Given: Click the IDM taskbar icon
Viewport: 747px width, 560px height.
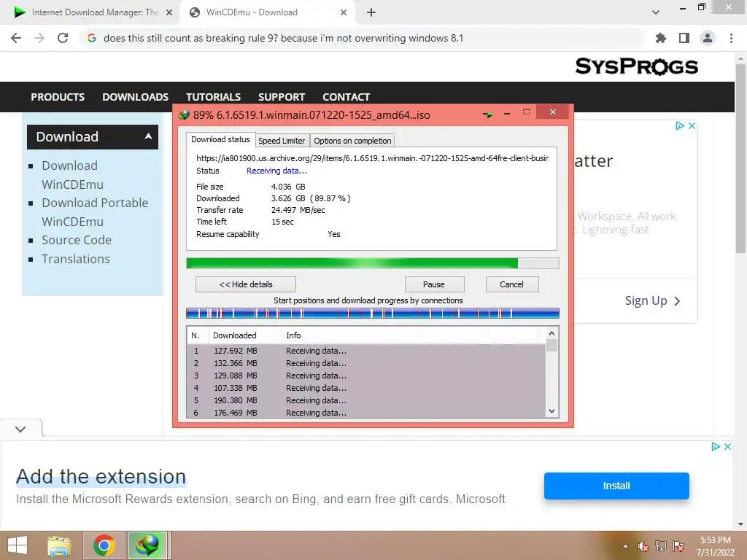Looking at the screenshot, I should tap(147, 545).
